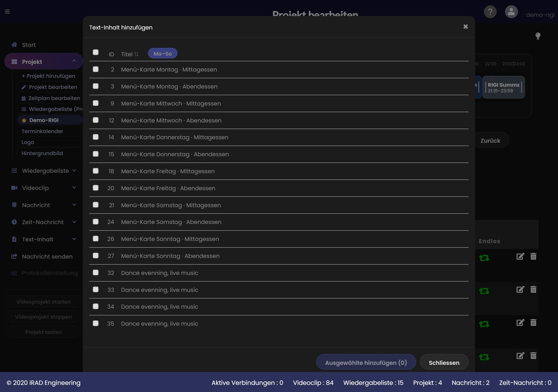Expand the Videoclip sidebar chevron
558x392 pixels.
[x=74, y=187]
